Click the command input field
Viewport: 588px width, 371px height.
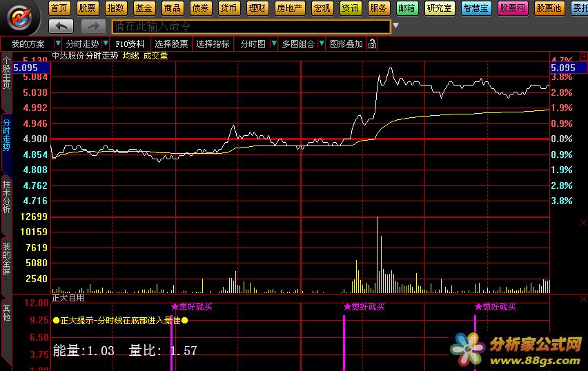click(251, 27)
